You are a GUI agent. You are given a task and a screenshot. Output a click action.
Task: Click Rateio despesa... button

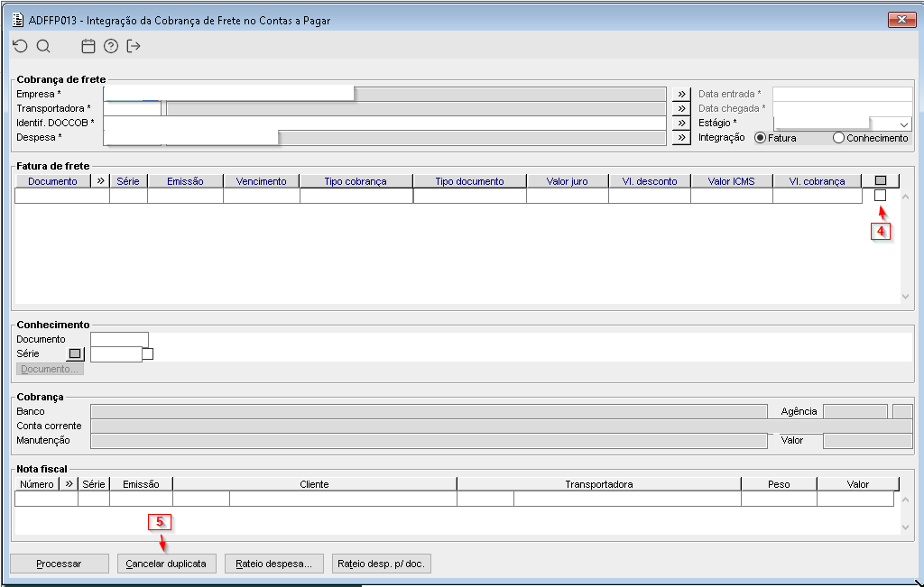click(x=273, y=564)
